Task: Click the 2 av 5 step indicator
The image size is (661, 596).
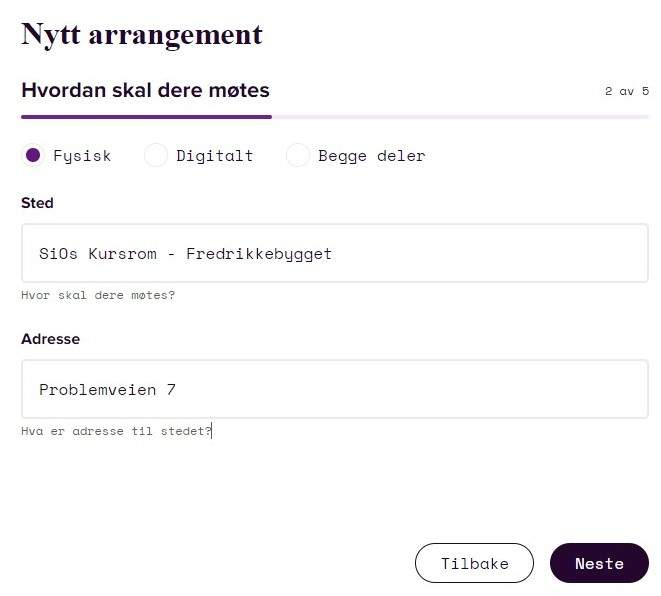Action: point(627,91)
